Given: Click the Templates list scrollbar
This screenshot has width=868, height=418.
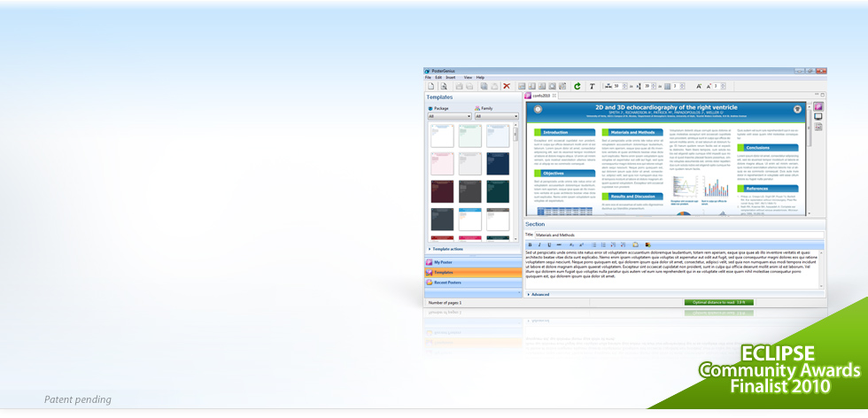Looking at the screenshot, I should [515, 182].
